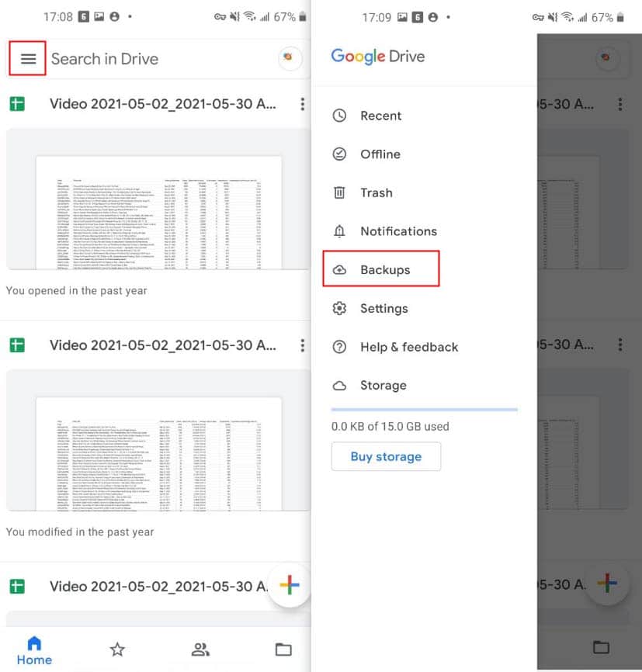Tap the Offline checkmark icon in the drawer

coord(339,154)
